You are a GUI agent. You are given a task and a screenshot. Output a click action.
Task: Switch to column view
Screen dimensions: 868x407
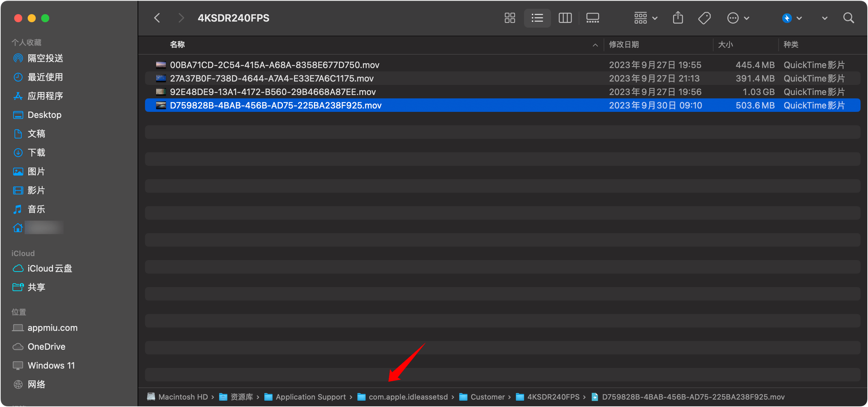pyautogui.click(x=565, y=18)
